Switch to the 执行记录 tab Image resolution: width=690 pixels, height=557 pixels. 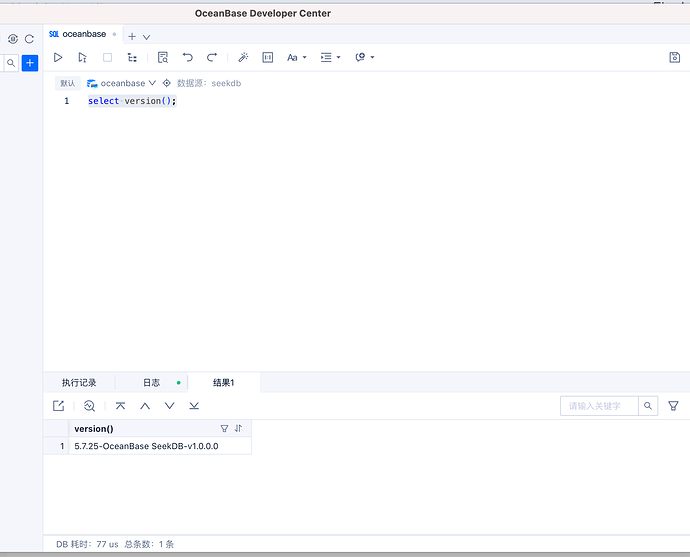(79, 383)
